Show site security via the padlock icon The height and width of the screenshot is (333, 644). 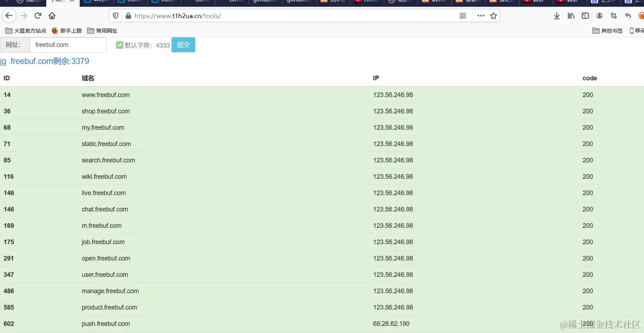click(128, 16)
